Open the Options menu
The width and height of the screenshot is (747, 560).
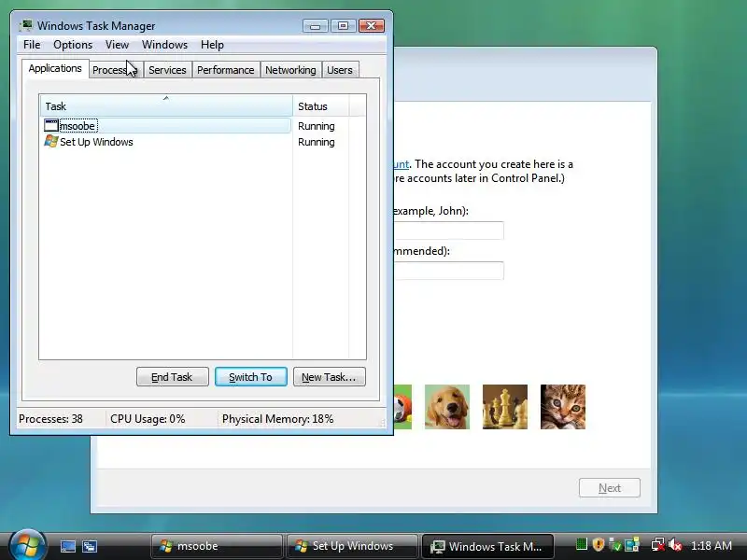[x=73, y=45]
